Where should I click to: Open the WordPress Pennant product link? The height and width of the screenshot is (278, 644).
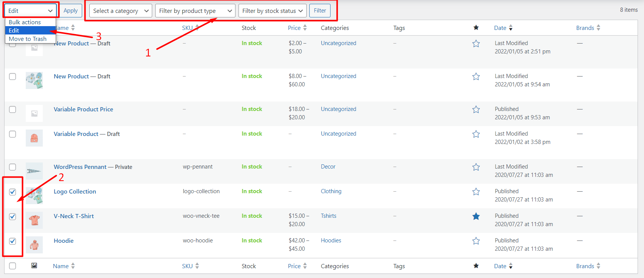(80, 167)
